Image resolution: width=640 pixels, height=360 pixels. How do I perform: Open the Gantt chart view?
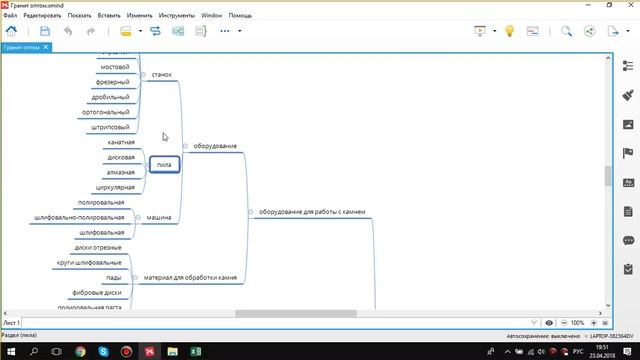[x=533, y=31]
